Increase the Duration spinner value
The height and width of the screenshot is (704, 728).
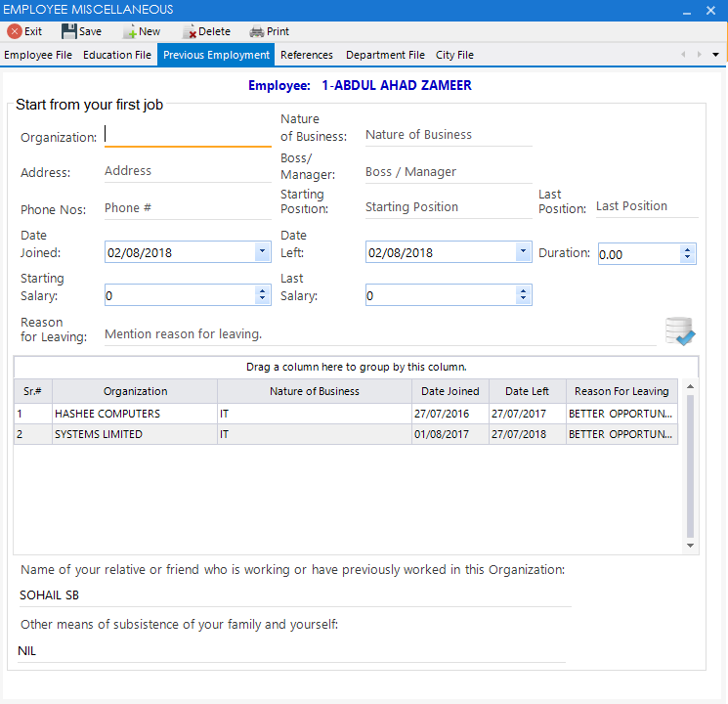pyautogui.click(x=689, y=249)
